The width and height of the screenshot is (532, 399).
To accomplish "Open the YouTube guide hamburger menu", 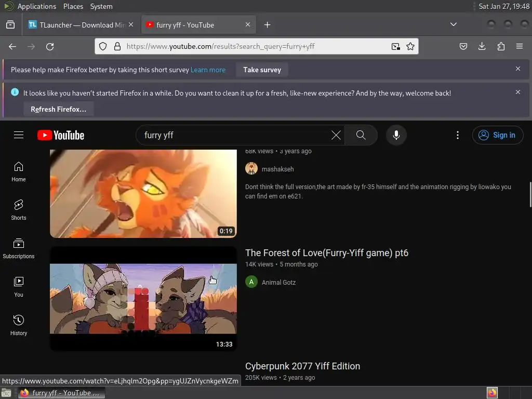I will coord(19,135).
